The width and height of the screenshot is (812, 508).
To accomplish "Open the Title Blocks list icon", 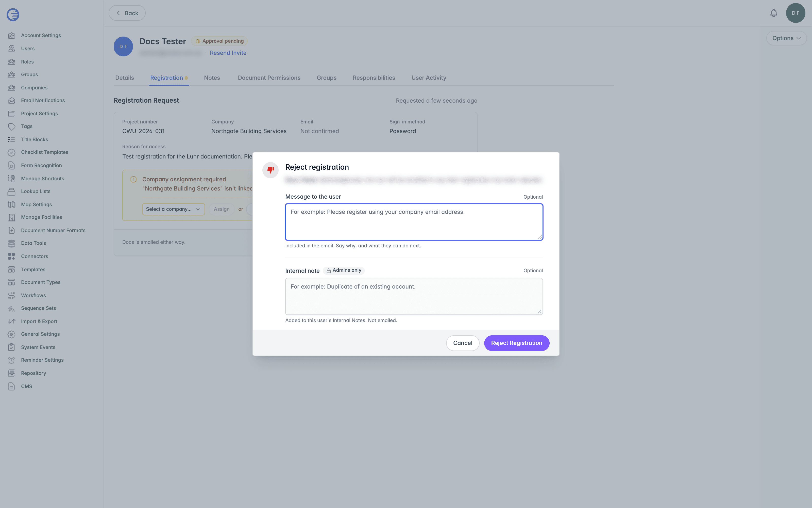I will [11, 139].
